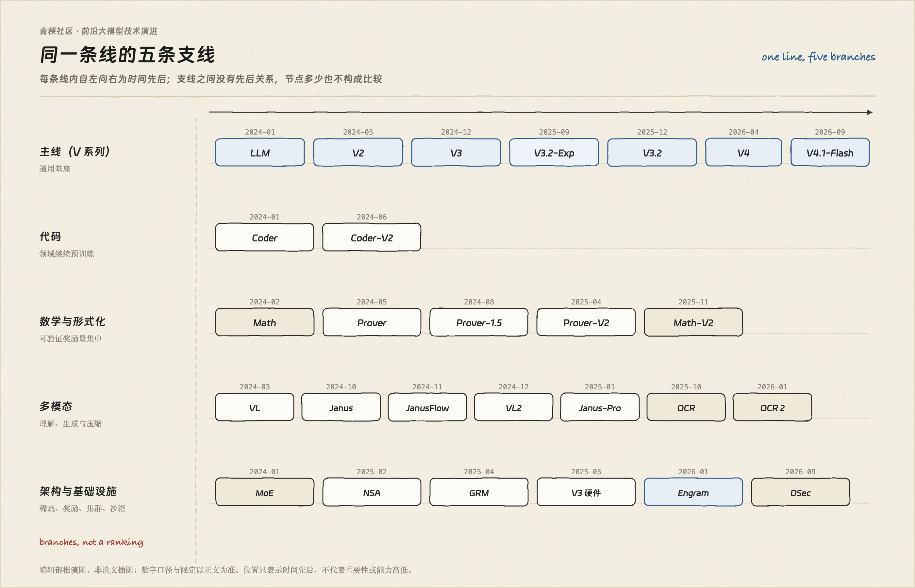Click the Janus-Pro node
Image resolution: width=915 pixels, height=588 pixels.
(x=600, y=407)
